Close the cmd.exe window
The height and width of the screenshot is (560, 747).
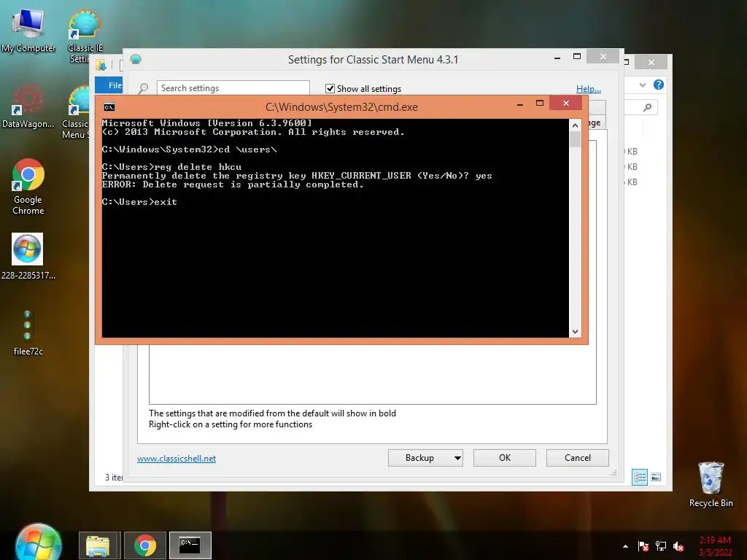566,104
